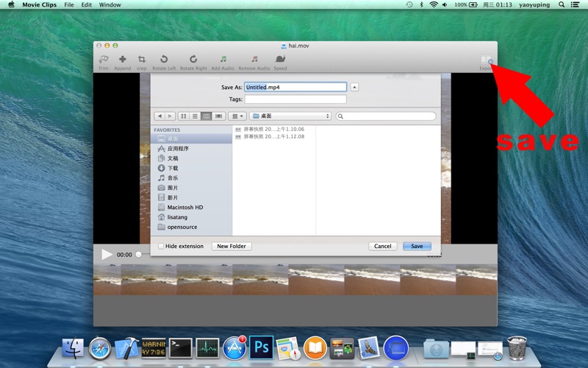This screenshot has height=368, width=588.
Task: Select opensource folder in sidebar
Action: (191, 227)
